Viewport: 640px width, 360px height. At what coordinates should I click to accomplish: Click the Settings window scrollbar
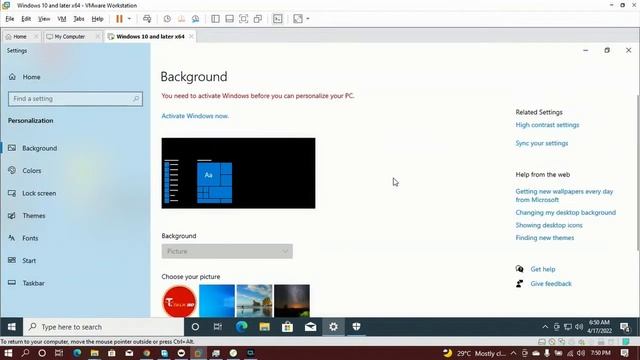coord(638,172)
